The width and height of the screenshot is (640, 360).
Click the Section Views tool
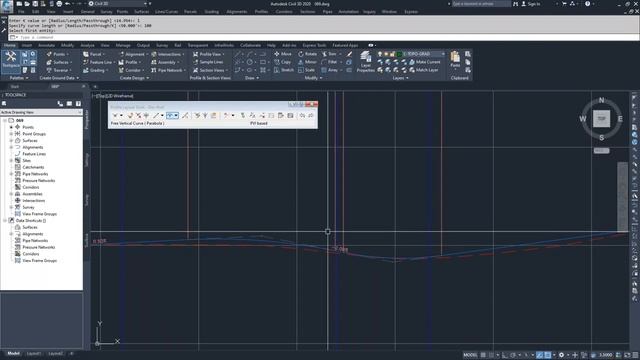tap(210, 70)
